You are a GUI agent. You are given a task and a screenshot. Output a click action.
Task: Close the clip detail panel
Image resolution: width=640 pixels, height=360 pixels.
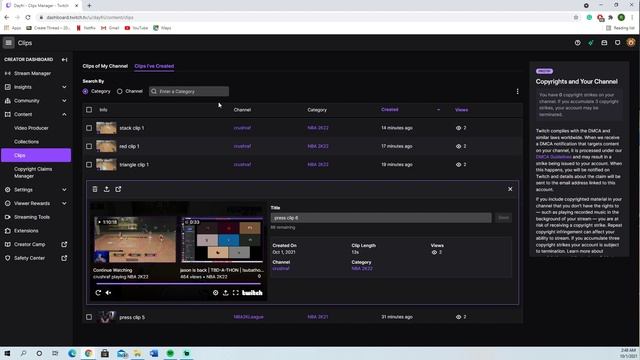pyautogui.click(x=510, y=189)
